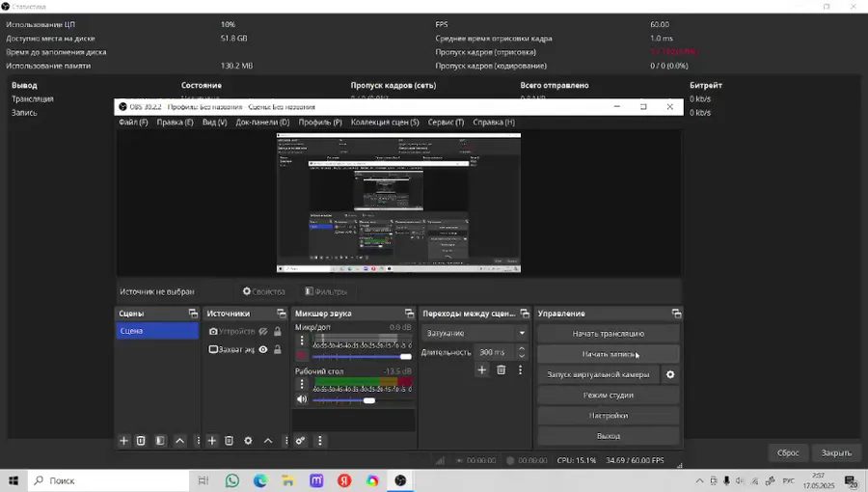Add a scene transition with plus icon
The height and width of the screenshot is (492, 868).
point(481,369)
